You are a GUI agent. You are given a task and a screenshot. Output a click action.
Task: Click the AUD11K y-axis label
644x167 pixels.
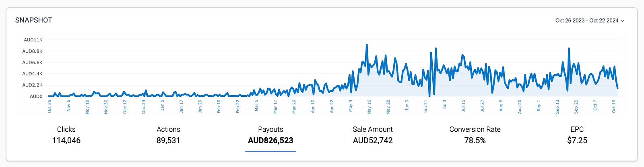[33, 40]
